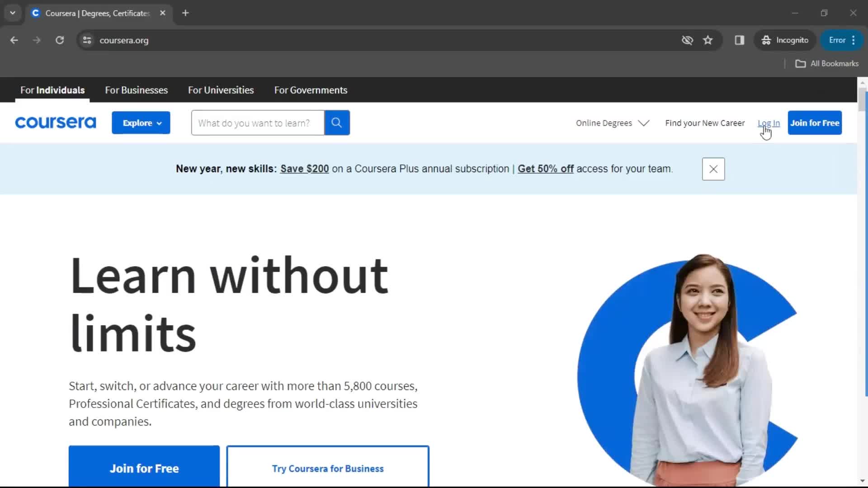Click the Error icon in toolbar

click(838, 40)
